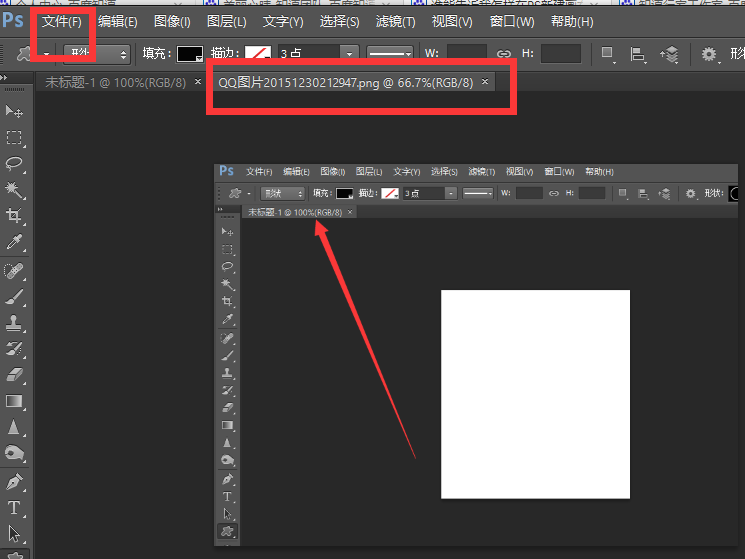This screenshot has height=559, width=745.
Task: Switch to the 未标题-1 @ 100% document tab
Action: [115, 83]
